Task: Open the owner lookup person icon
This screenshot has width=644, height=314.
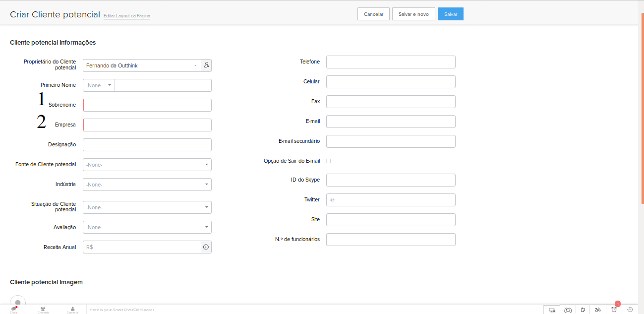Action: (x=206, y=65)
